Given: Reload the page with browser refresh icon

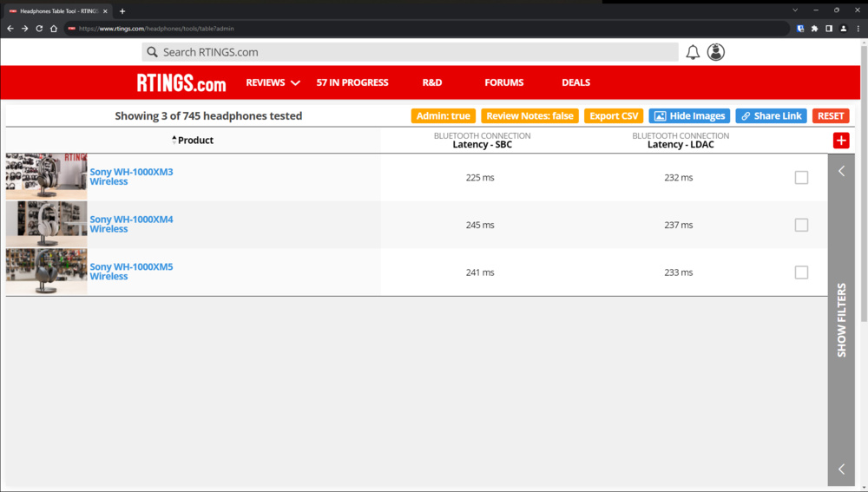Looking at the screenshot, I should point(39,29).
